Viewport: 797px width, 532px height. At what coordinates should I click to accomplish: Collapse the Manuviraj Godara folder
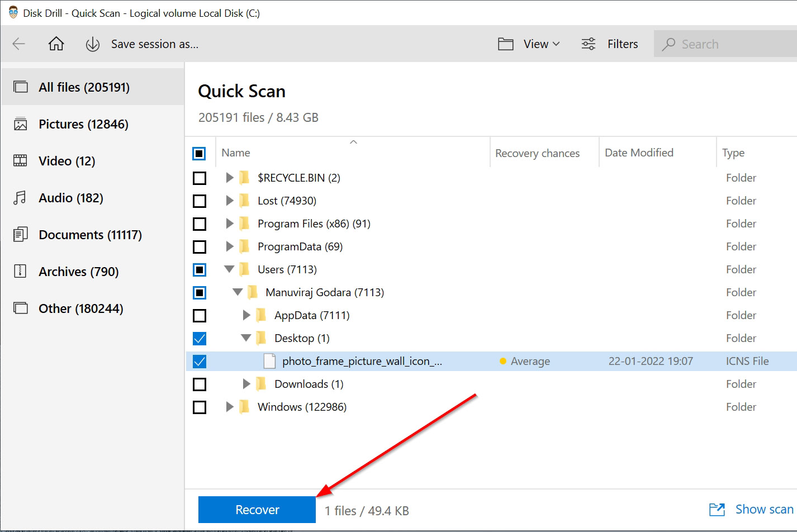click(x=238, y=292)
